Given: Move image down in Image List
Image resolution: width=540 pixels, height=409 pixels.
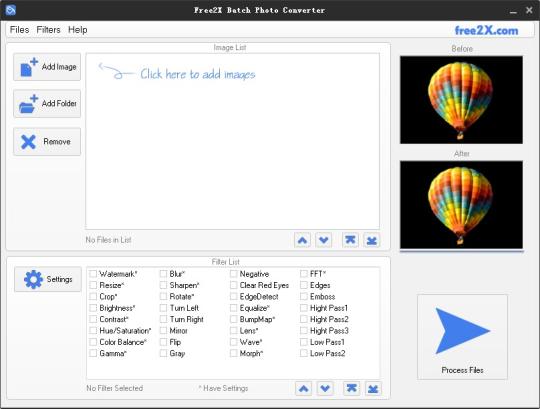Looking at the screenshot, I should tap(324, 240).
